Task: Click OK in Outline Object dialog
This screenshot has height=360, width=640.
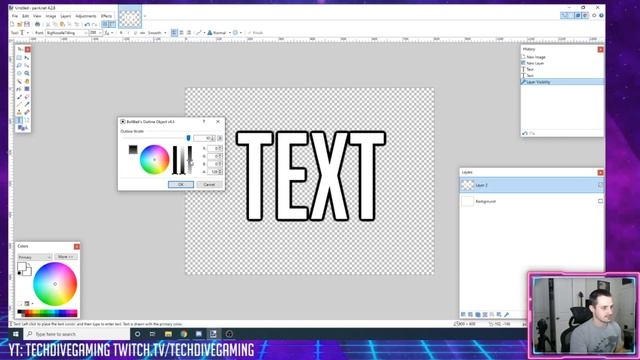Action: pyautogui.click(x=181, y=184)
